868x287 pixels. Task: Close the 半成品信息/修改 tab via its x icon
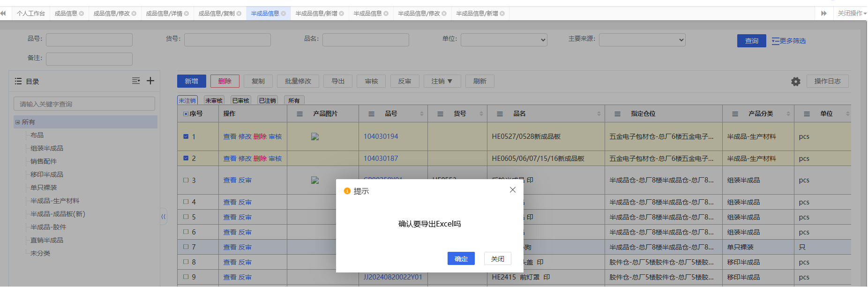coord(444,14)
